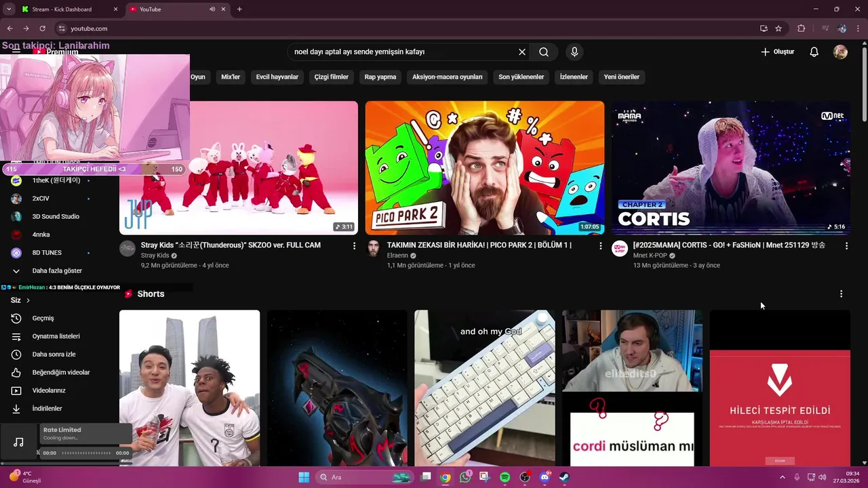
Task: Bookmark this page with star icon
Action: click(x=778, y=28)
